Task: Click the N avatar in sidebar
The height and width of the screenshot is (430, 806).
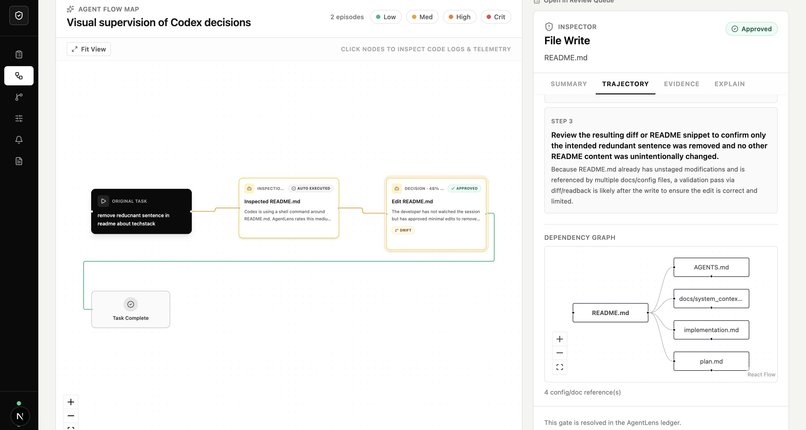Action: (20, 416)
